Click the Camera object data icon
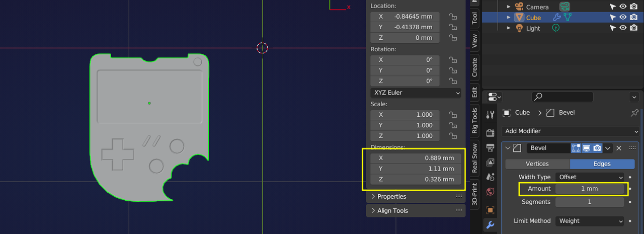This screenshot has height=234, width=644. pos(565,7)
